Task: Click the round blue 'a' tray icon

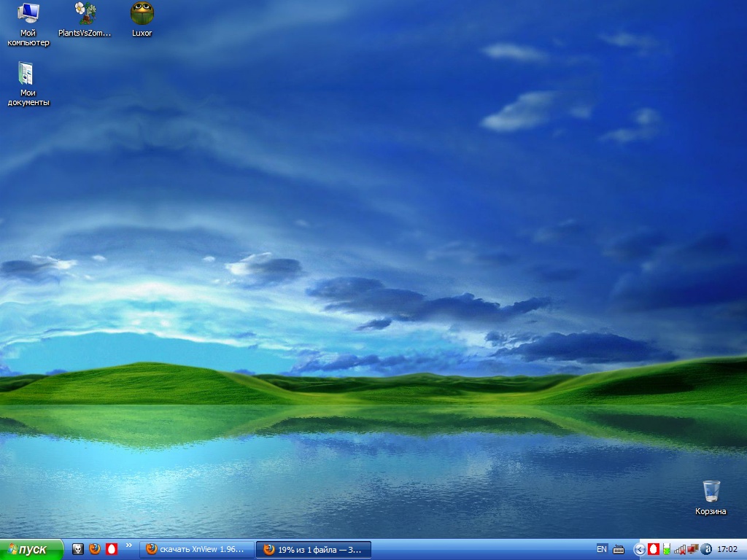Action: pyautogui.click(x=706, y=549)
